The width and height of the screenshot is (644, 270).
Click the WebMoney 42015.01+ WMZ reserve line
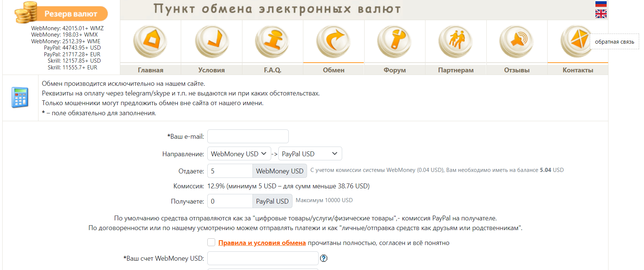point(67,28)
